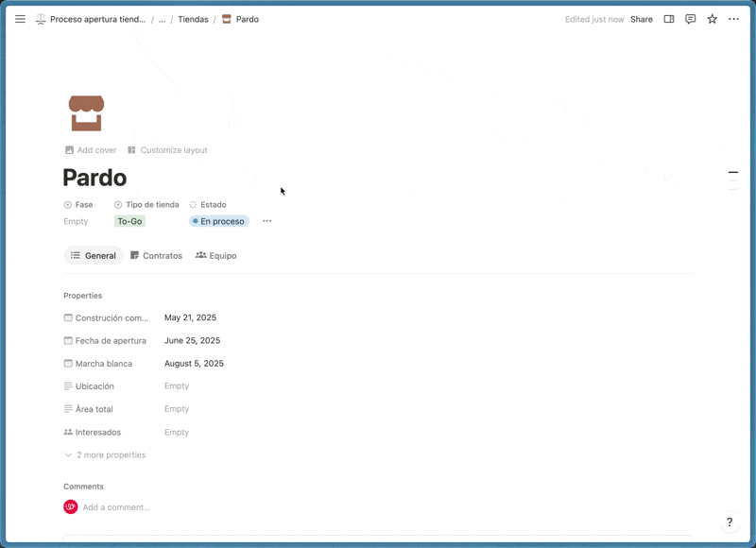Open the Tiendas breadcrumb link

(x=193, y=19)
